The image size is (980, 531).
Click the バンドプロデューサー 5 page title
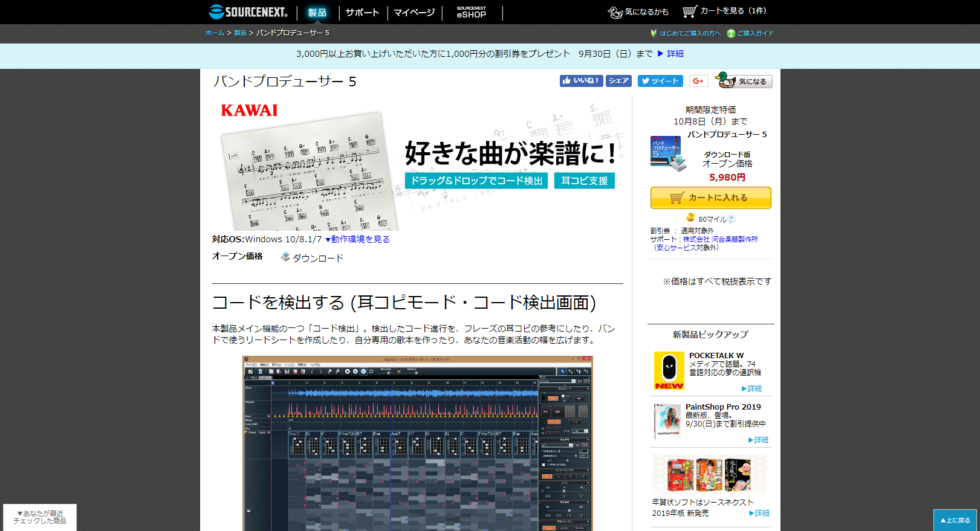pyautogui.click(x=285, y=82)
